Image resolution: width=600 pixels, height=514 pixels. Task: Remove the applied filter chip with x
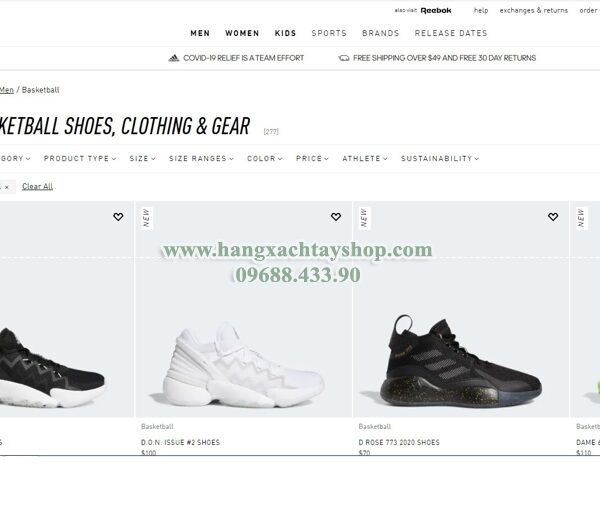(x=7, y=187)
